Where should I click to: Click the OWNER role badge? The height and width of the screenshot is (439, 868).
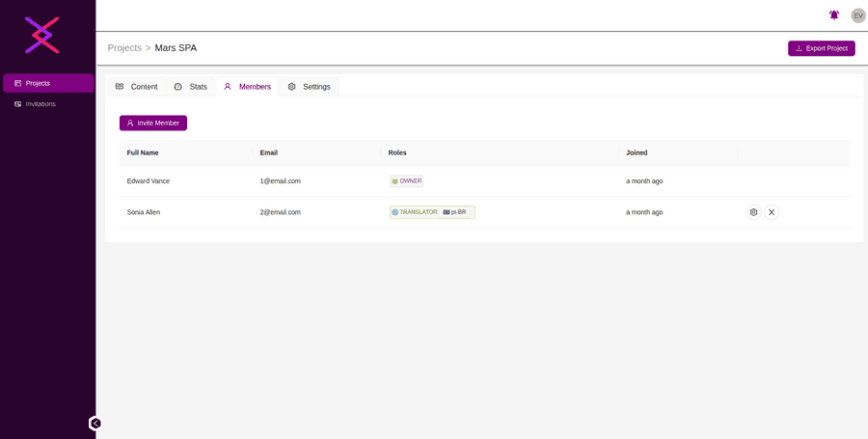coord(406,181)
